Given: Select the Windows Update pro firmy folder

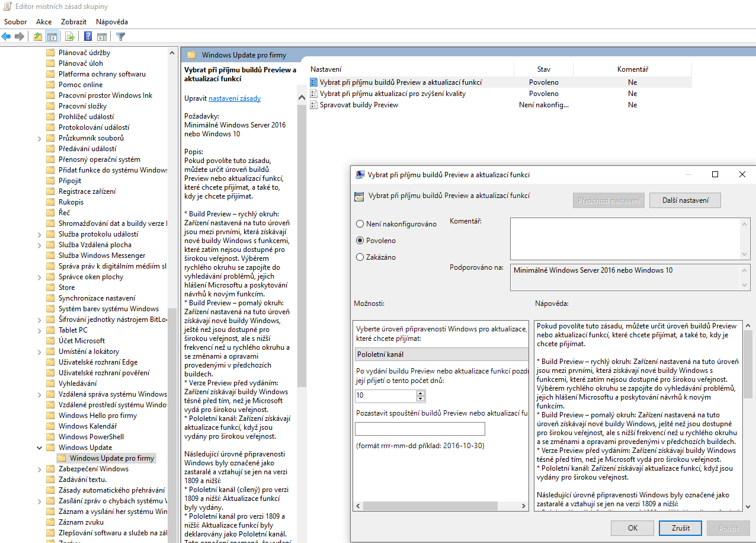Looking at the screenshot, I should click(111, 458).
